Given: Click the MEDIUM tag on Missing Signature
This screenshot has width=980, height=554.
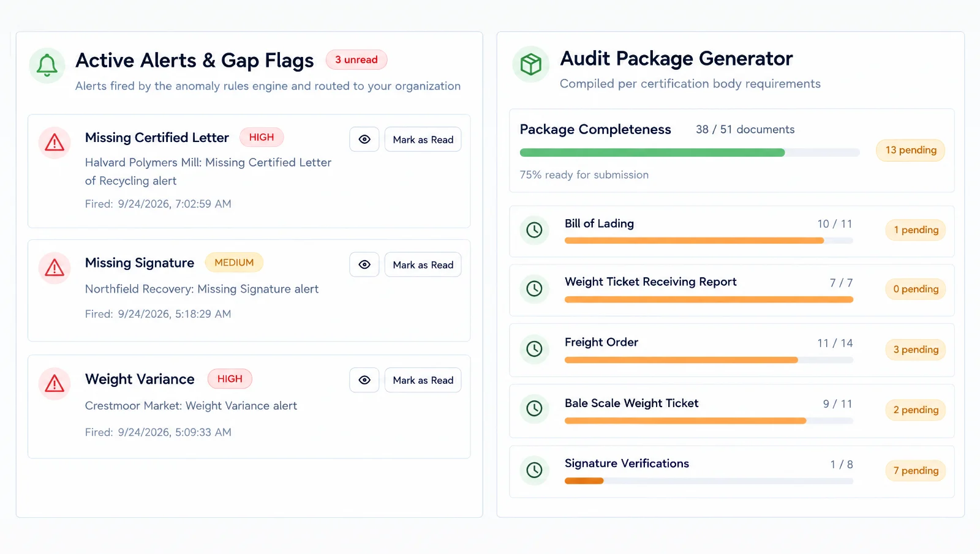Looking at the screenshot, I should [234, 262].
